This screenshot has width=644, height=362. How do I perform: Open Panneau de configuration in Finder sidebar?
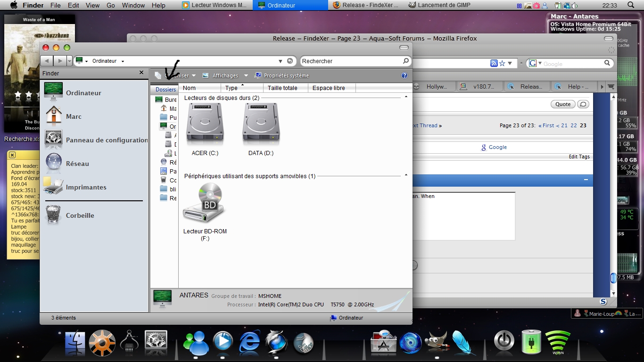pyautogui.click(x=107, y=140)
